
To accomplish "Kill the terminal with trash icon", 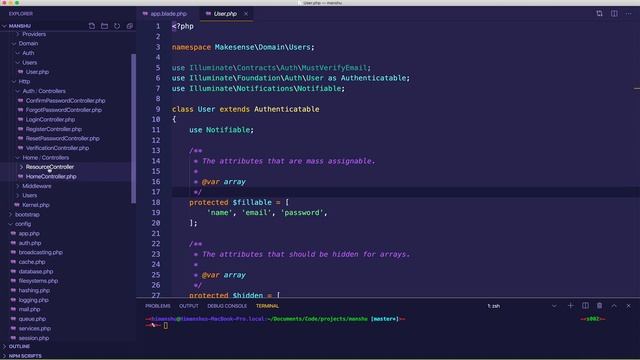I will click(x=600, y=306).
